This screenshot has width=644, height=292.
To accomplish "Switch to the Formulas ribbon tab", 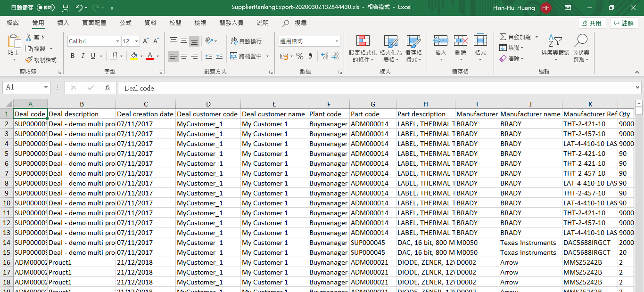I will [125, 23].
